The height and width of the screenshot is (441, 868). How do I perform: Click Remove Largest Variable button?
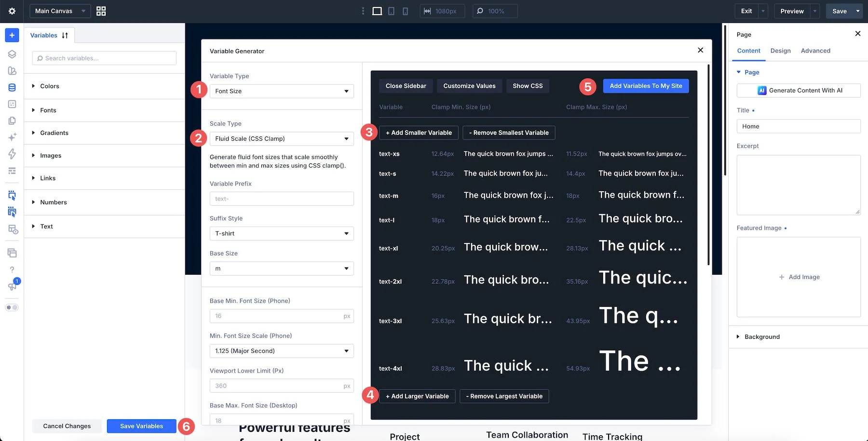[x=504, y=396]
